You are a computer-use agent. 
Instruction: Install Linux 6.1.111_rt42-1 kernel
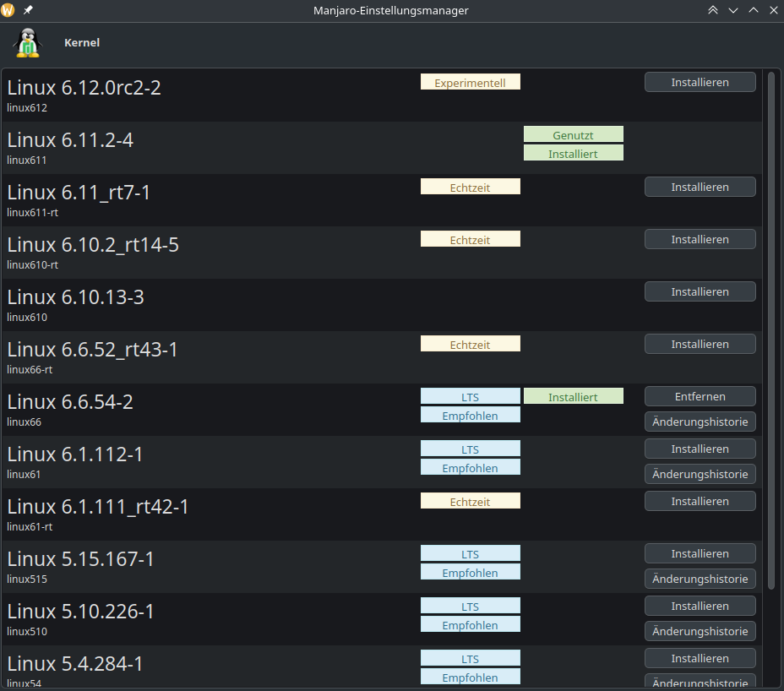pyautogui.click(x=700, y=501)
